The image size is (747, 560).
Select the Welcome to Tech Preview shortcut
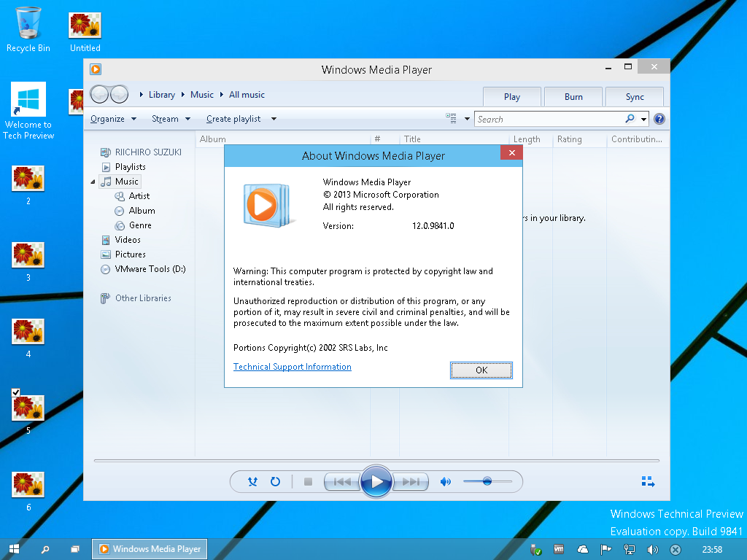[x=28, y=112]
